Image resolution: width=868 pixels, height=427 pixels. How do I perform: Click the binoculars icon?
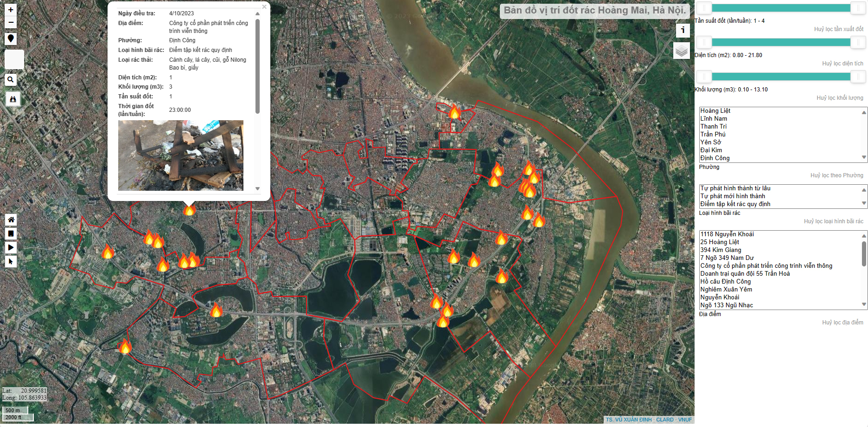click(13, 99)
